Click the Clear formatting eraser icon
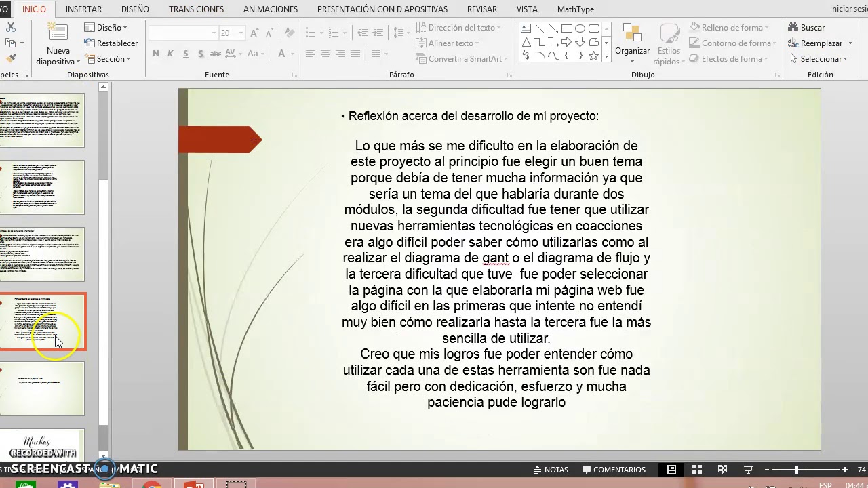The height and width of the screenshot is (488, 868). tap(290, 33)
